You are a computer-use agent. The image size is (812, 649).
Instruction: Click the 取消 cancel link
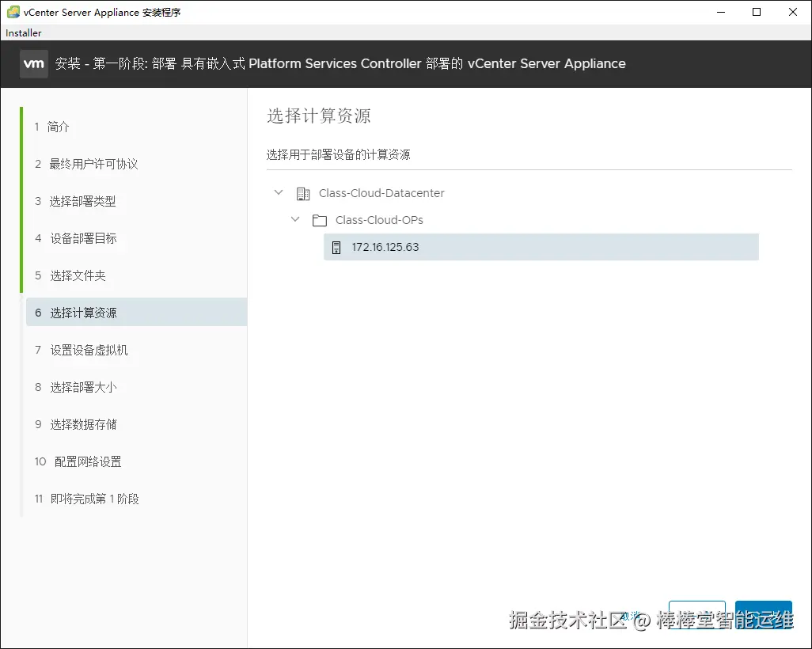(x=632, y=616)
